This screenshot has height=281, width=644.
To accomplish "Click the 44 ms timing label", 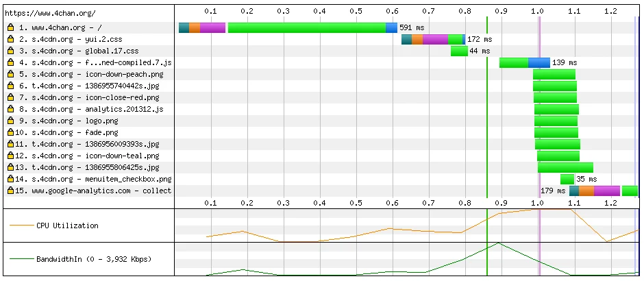I will (480, 51).
